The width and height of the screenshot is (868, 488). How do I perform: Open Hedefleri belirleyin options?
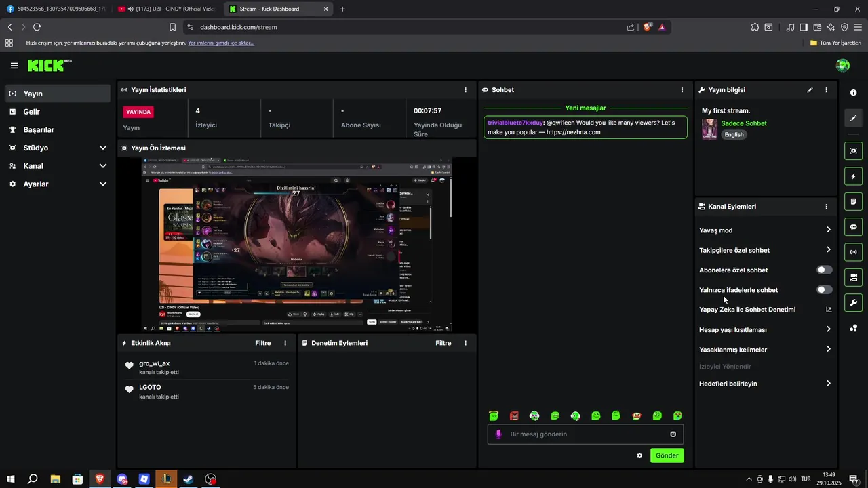point(765,384)
